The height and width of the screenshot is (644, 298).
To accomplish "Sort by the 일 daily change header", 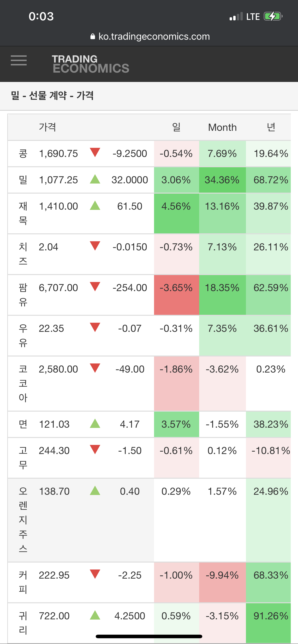I will tap(176, 127).
